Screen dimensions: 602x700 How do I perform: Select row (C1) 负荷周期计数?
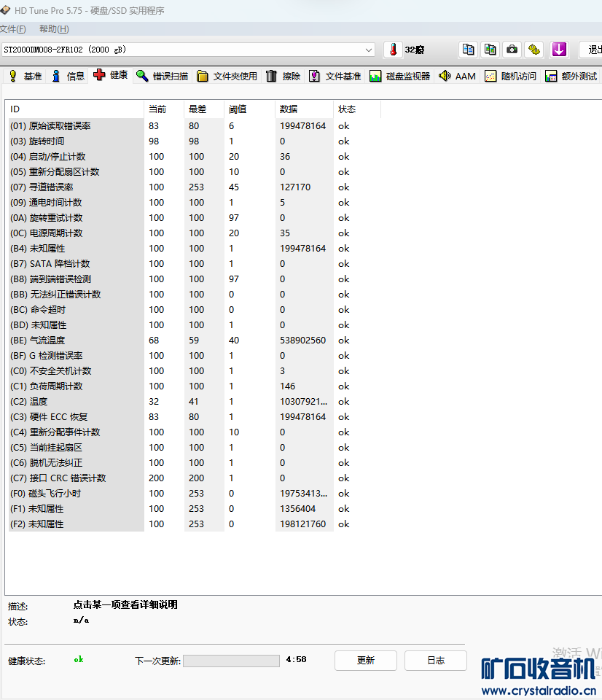click(x=193, y=386)
